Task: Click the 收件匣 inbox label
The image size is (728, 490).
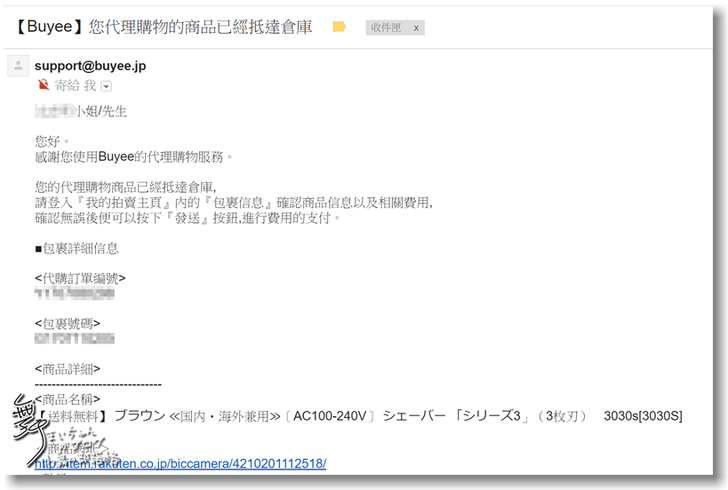Action: tap(386, 28)
